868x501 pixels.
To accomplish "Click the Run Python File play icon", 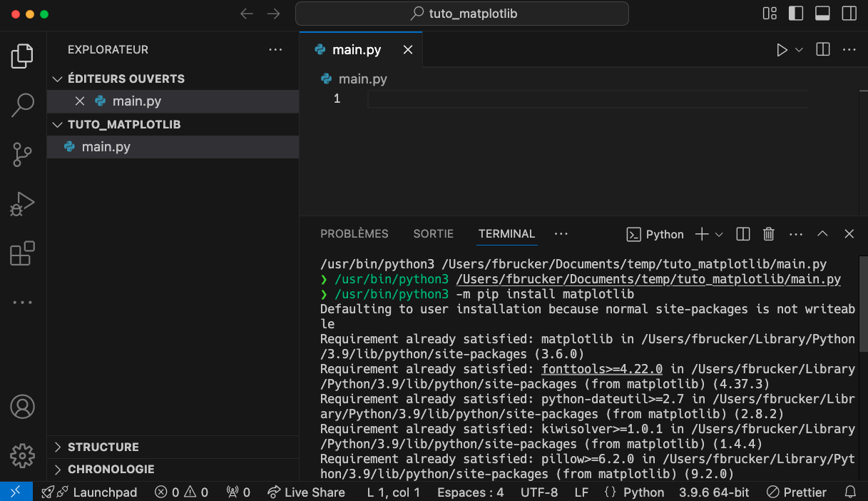I will click(782, 50).
